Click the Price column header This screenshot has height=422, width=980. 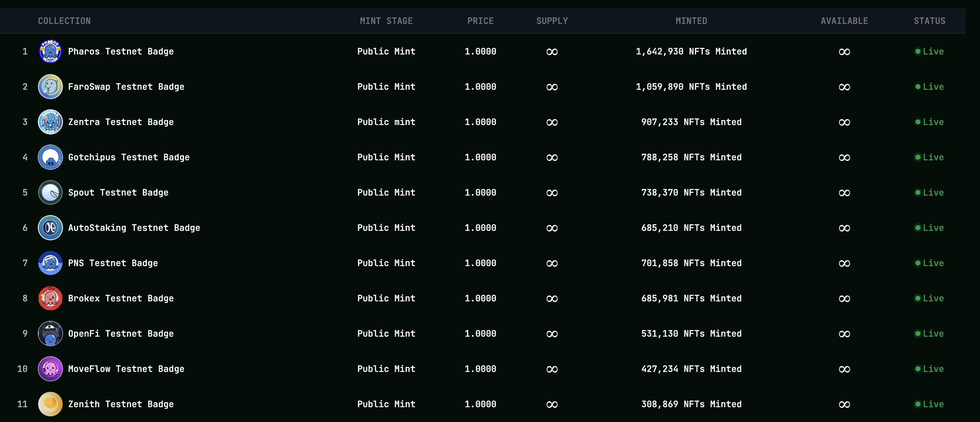tap(480, 21)
